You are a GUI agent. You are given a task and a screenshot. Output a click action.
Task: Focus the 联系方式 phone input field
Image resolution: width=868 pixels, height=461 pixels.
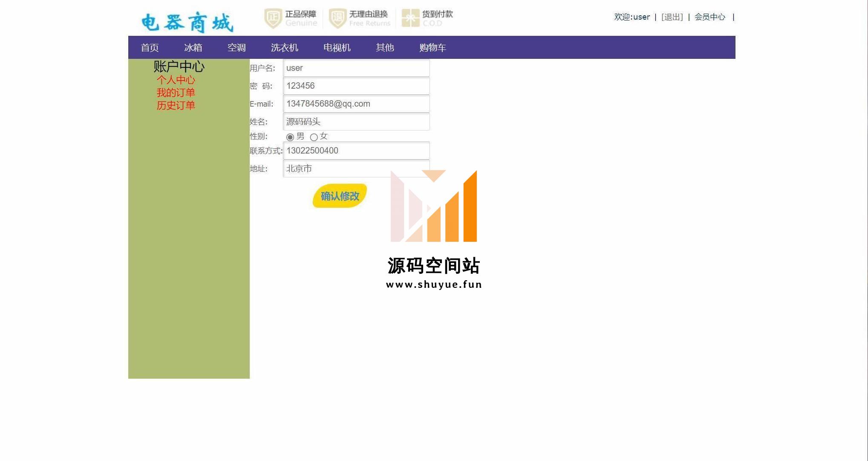pyautogui.click(x=356, y=151)
